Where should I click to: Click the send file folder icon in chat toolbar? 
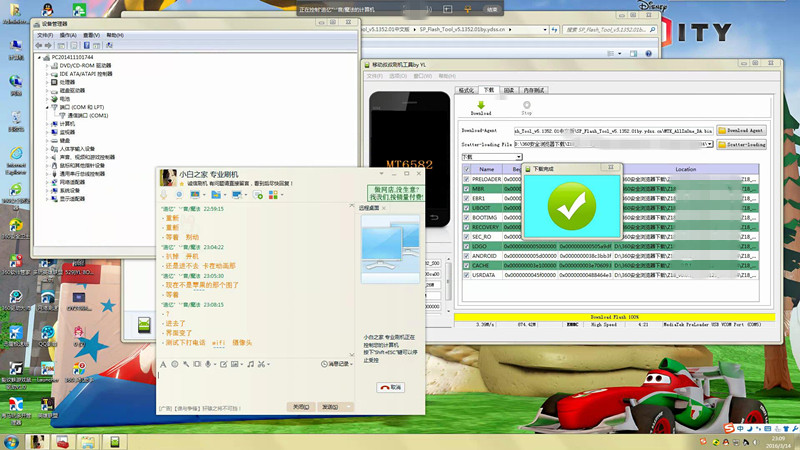[216, 195]
